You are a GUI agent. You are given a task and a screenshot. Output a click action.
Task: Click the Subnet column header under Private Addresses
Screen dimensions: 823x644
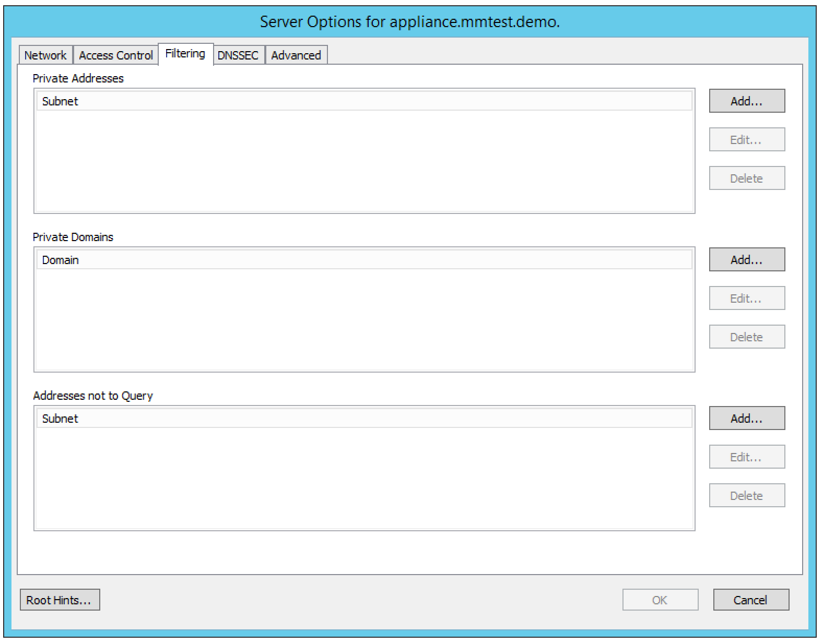pyautogui.click(x=364, y=101)
